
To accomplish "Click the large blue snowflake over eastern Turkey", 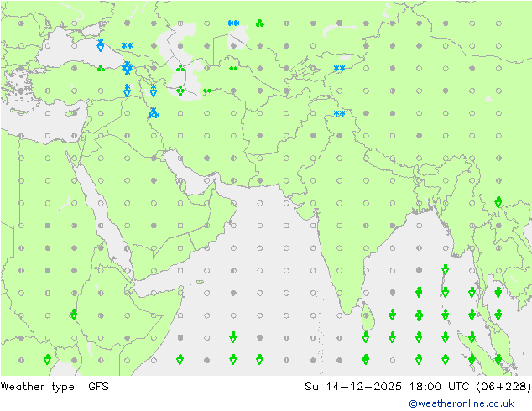I will point(127,67).
